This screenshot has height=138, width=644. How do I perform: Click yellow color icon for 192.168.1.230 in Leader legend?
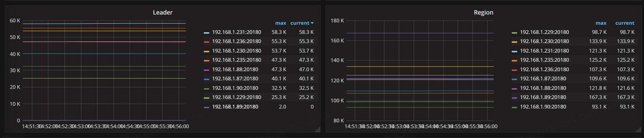coord(206,51)
